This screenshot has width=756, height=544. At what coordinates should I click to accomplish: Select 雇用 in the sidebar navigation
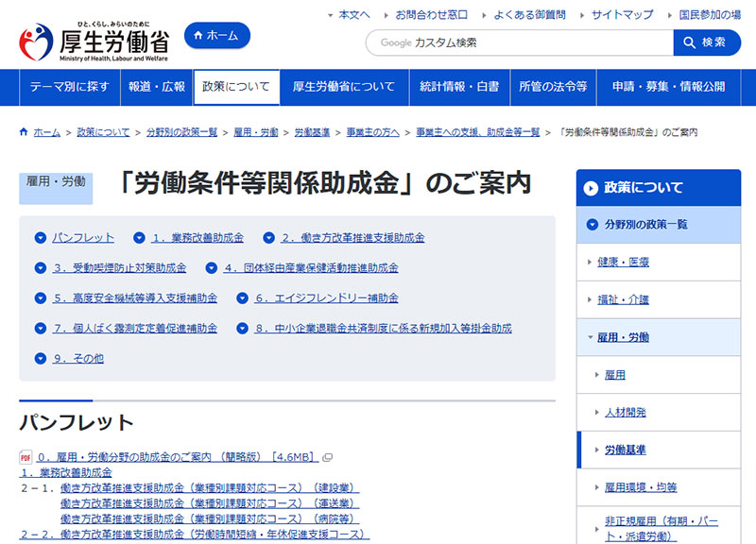tap(613, 374)
